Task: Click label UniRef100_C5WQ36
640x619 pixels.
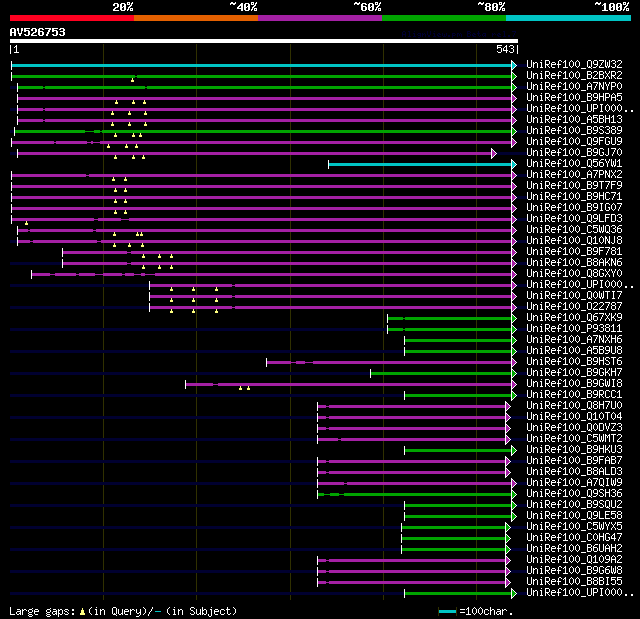Action: click(574, 230)
